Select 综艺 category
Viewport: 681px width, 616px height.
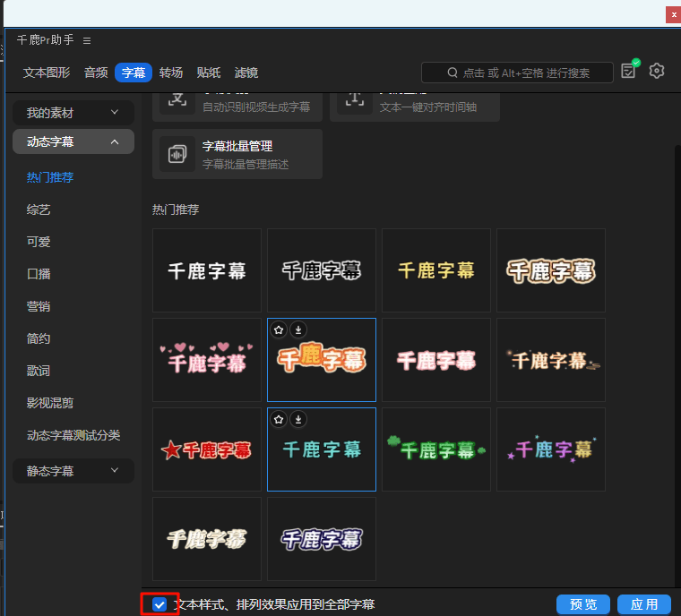[39, 210]
